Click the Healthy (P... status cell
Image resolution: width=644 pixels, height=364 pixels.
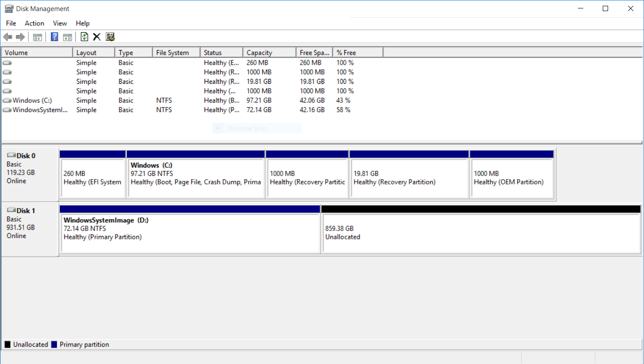coord(221,110)
